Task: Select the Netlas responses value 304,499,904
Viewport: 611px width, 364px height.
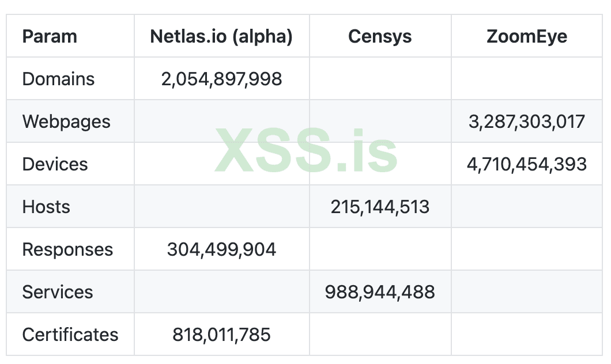Action: click(x=221, y=249)
